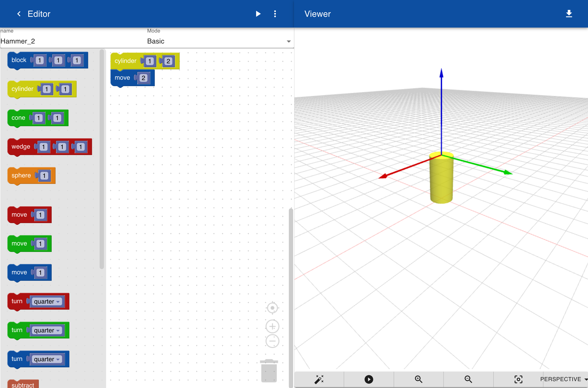Edit third value of red wedge block

tap(80, 147)
